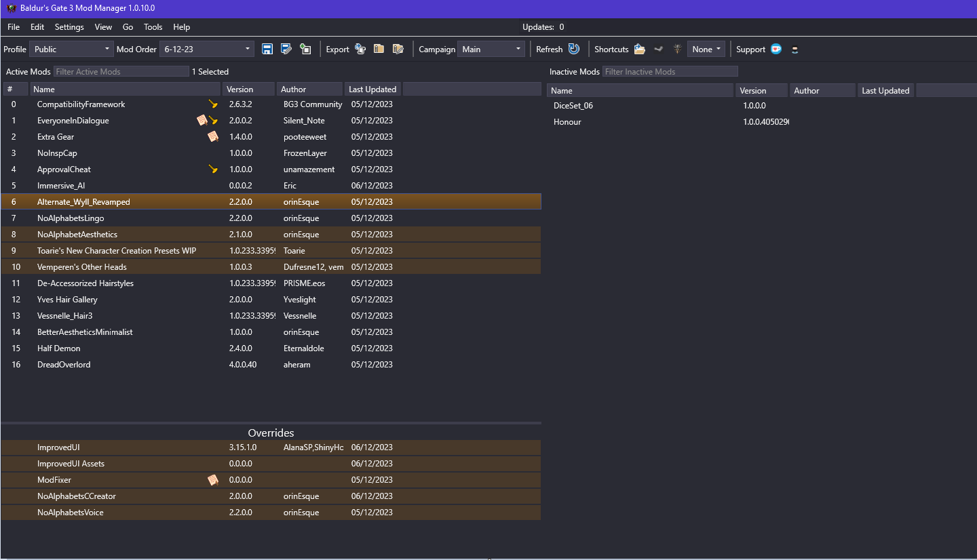The image size is (977, 560).
Task: Select the Yves Hair Gallery mod
Action: [x=271, y=300]
